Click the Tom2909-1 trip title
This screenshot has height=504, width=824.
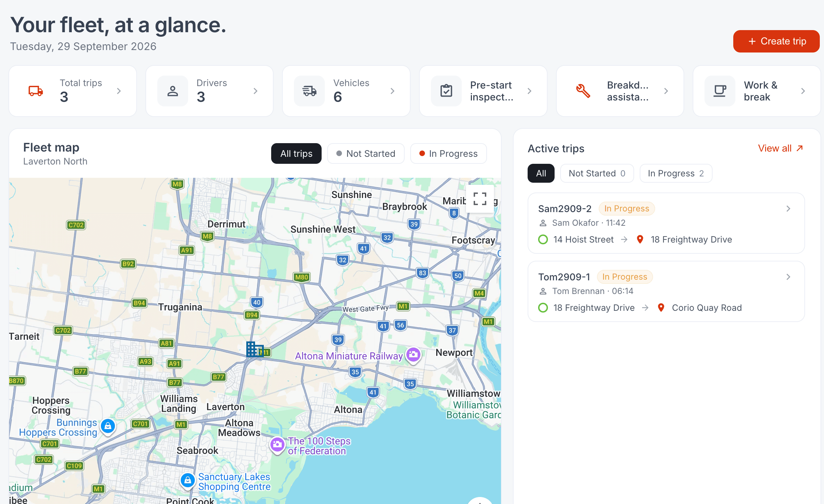564,277
